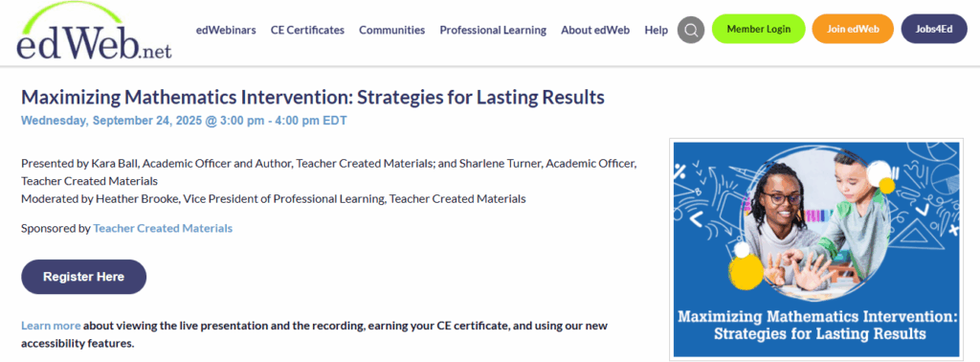Open the Jobs4Ed button
This screenshot has width=980, height=362.
[x=934, y=29]
